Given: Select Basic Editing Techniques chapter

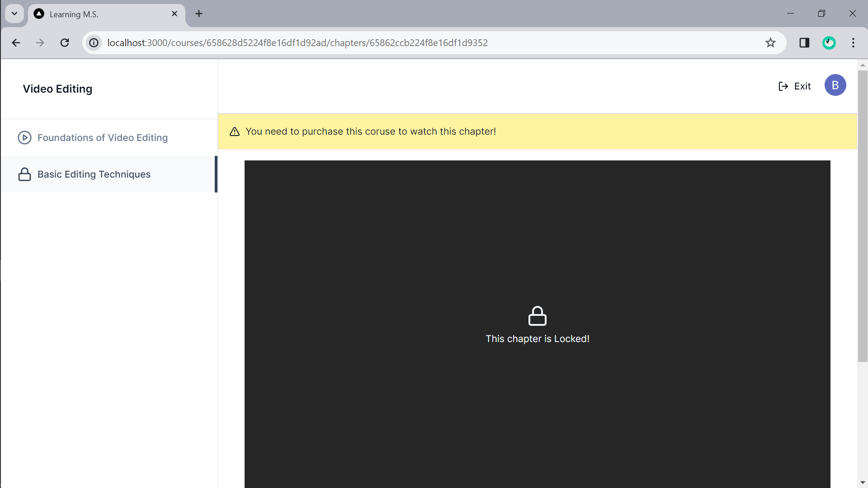Looking at the screenshot, I should point(94,174).
